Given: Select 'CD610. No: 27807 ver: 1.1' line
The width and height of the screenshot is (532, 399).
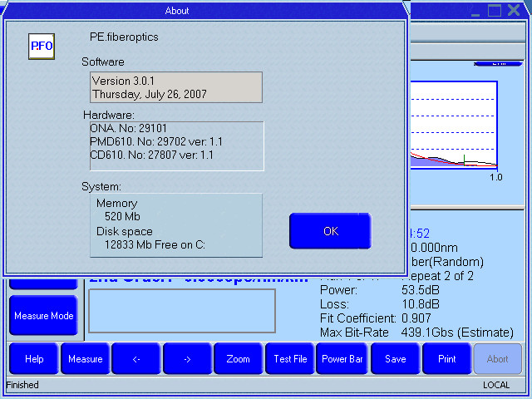Looking at the screenshot, I should point(151,155).
